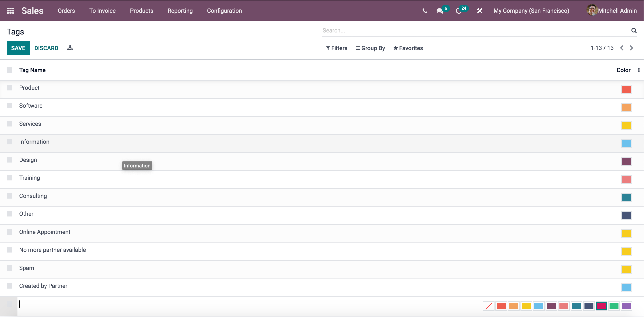Go to next page arrow
The height and width of the screenshot is (317, 644).
click(631, 48)
